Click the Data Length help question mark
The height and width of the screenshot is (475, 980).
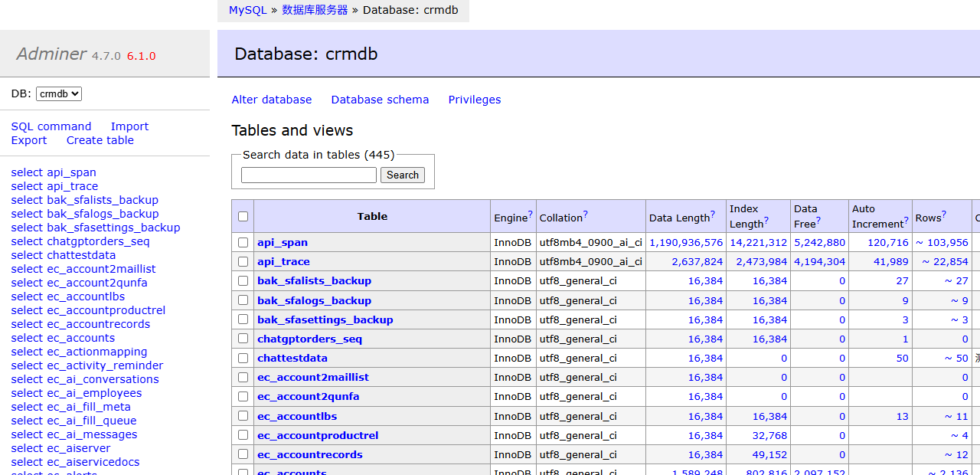713,214
